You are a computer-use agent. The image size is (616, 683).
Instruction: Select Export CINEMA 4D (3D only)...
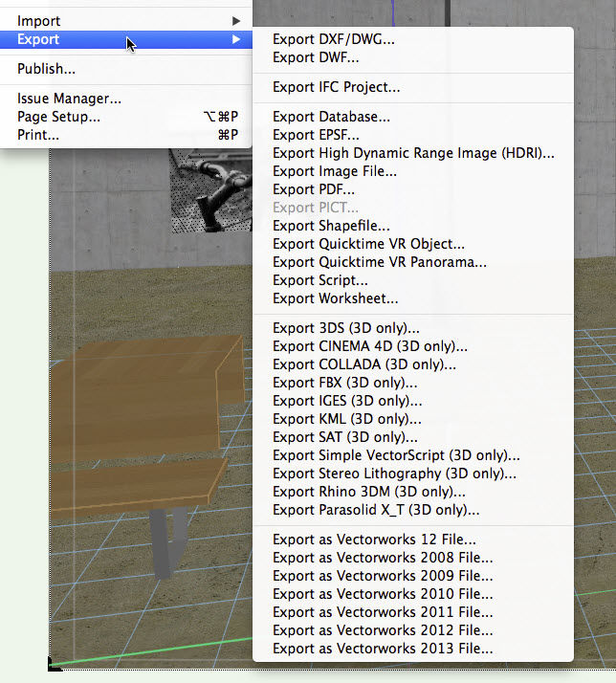tap(413, 346)
